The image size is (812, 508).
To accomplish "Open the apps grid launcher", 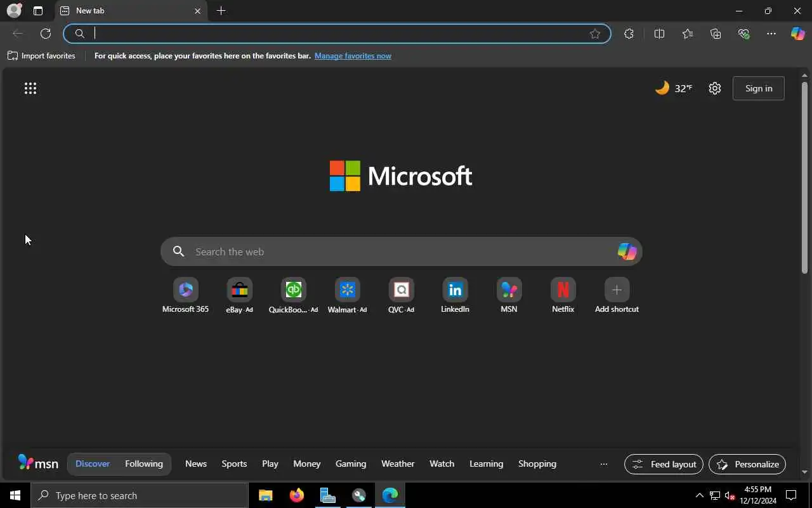I will point(30,88).
